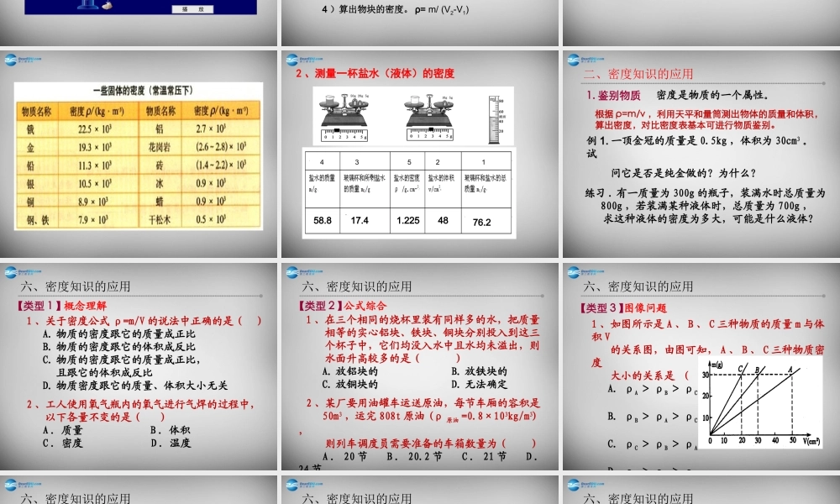Click the 0.5 × 10³ density value
This screenshot has height=504, width=840.
[211, 219]
